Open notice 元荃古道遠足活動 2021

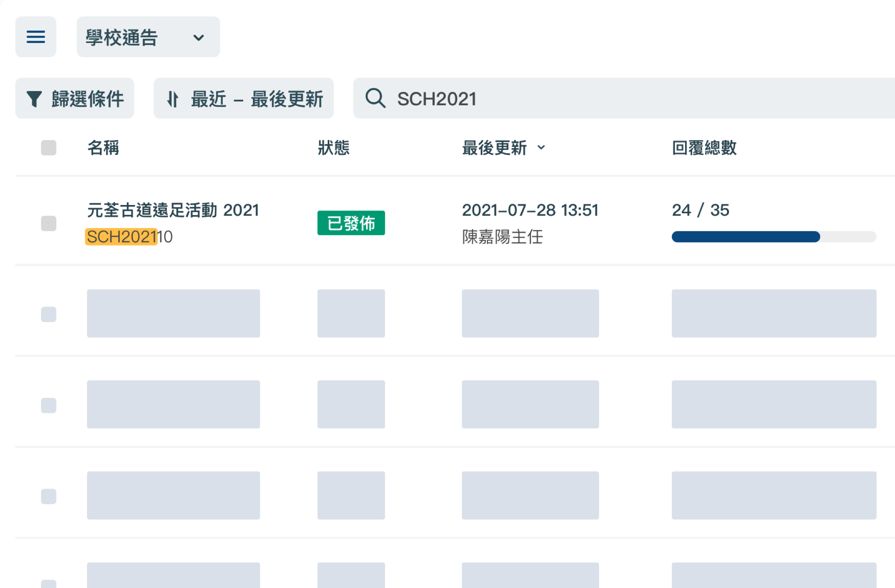click(x=173, y=210)
